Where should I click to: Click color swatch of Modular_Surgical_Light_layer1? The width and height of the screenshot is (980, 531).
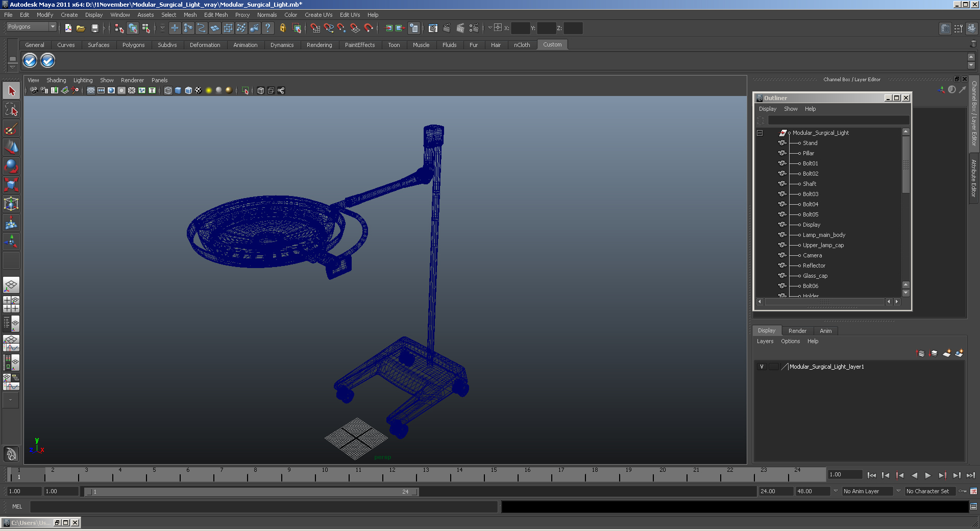[785, 367]
